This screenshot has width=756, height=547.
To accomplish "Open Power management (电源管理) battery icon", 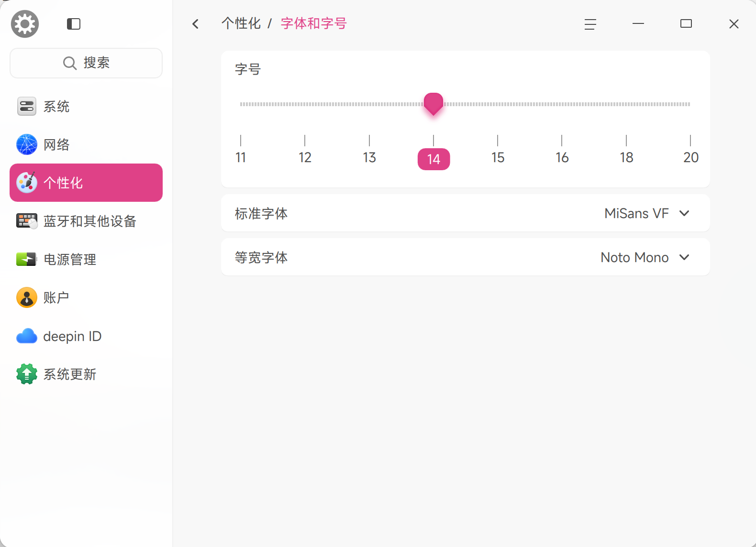I will (x=27, y=259).
